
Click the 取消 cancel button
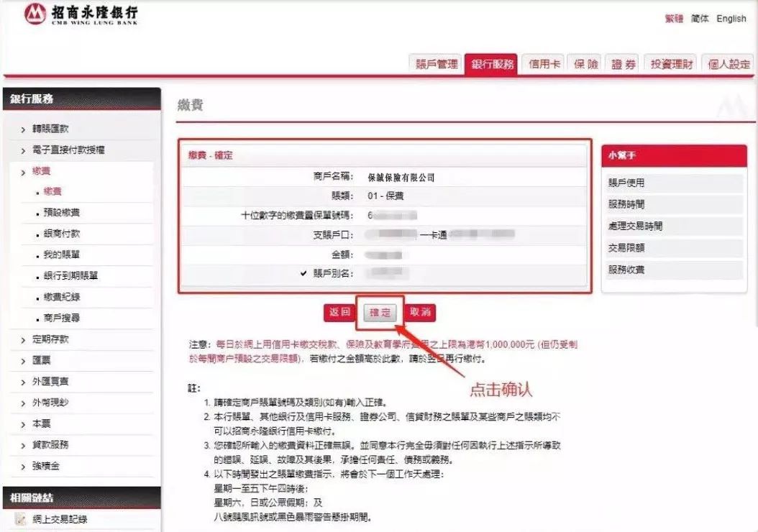[x=419, y=312]
